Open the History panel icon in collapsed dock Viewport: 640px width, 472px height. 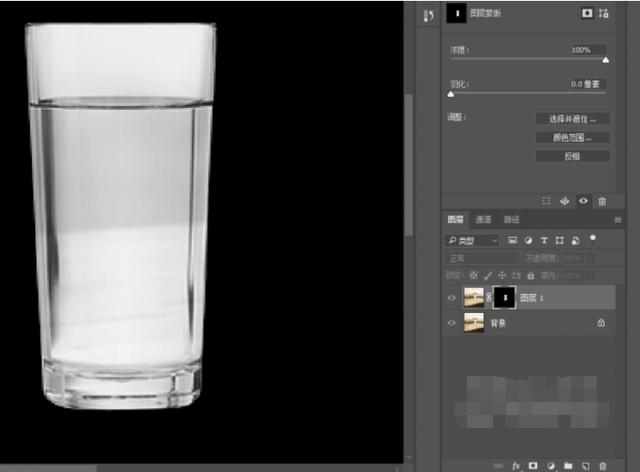point(428,16)
